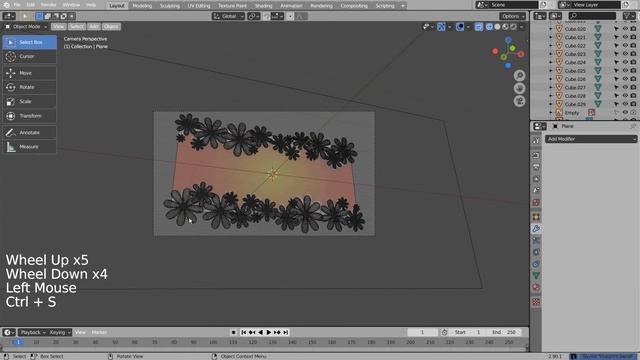Toggle X-Ray mode in viewport header

(478, 27)
